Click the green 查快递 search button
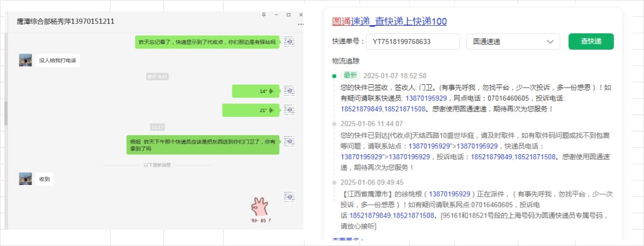 pyautogui.click(x=591, y=42)
